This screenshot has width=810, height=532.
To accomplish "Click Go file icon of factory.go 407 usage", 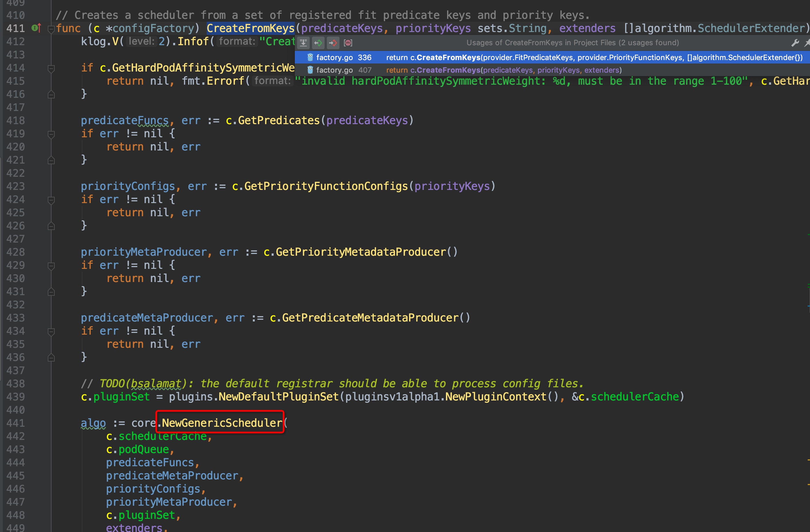I will 310,70.
